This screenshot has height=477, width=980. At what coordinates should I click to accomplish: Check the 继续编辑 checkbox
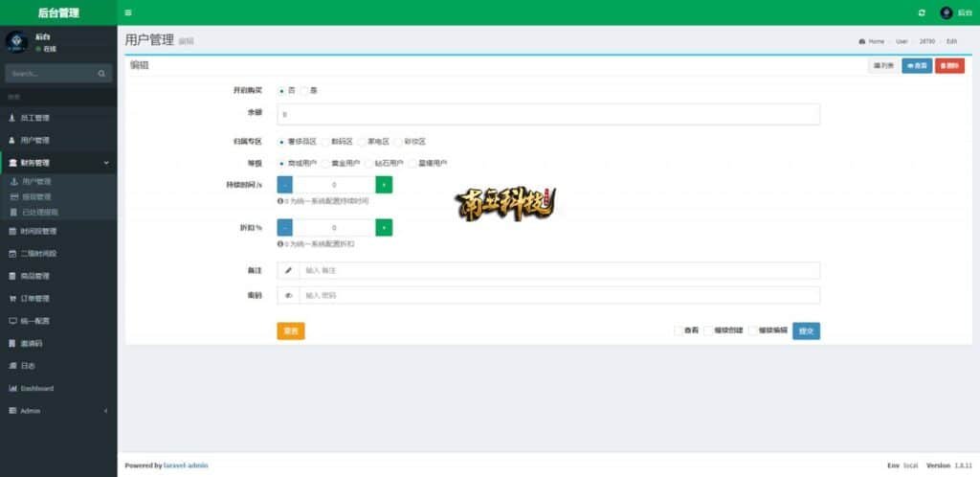[754, 330]
